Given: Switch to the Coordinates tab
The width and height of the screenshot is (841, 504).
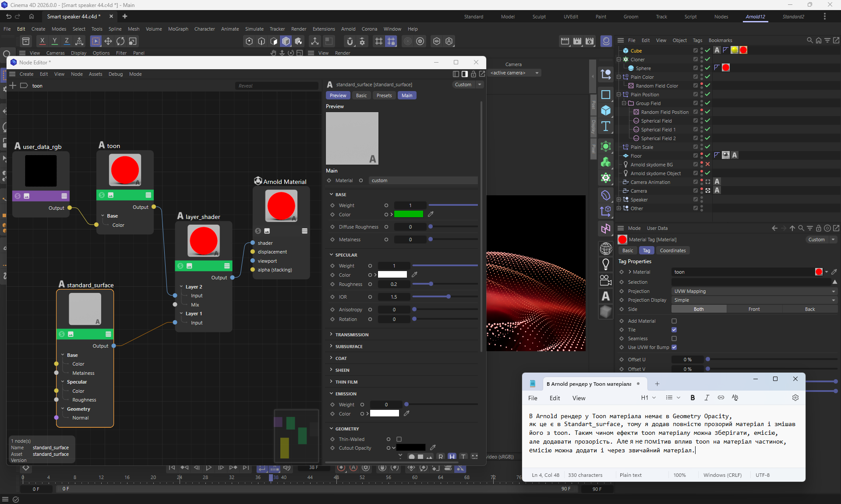Looking at the screenshot, I should 672,250.
